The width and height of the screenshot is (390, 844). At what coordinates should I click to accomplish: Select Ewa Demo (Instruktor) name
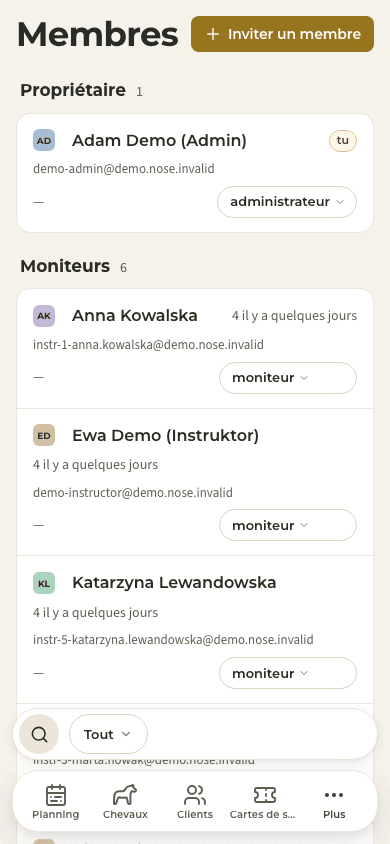pyautogui.click(x=166, y=435)
